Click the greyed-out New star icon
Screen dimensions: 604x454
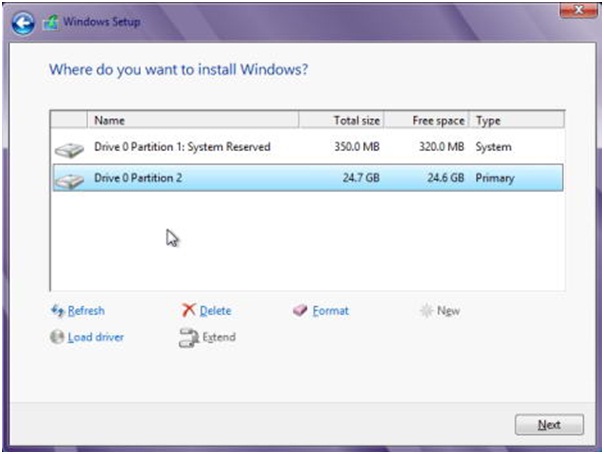click(x=426, y=310)
